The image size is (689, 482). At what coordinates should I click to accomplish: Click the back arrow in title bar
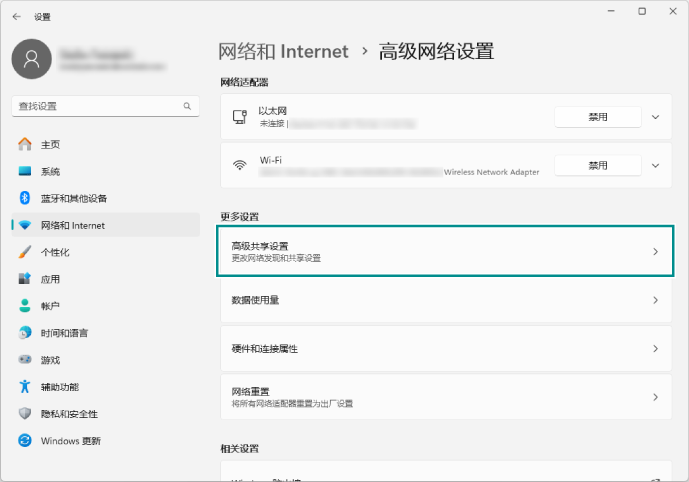16,16
